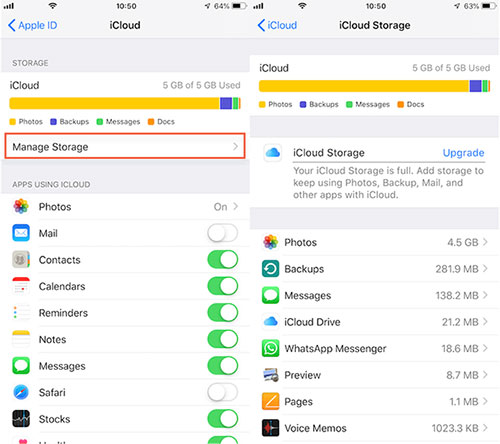Tap the Contacts app icon

coord(21,260)
